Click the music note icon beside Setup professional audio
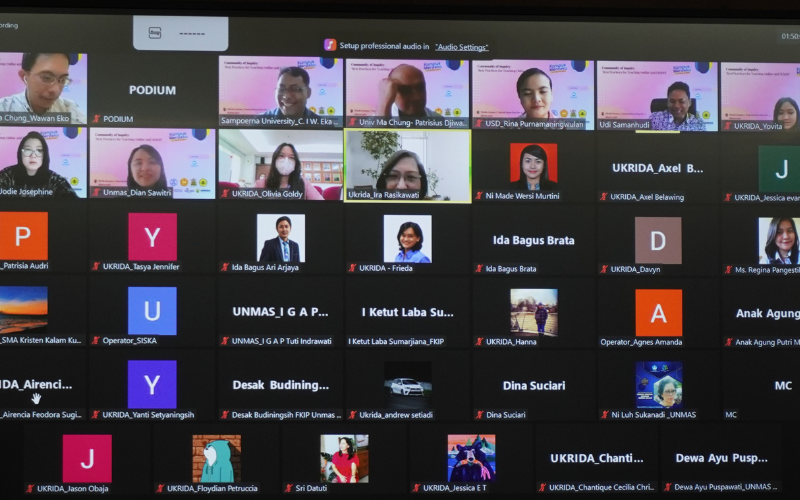This screenshot has height=500, width=800. point(330,45)
